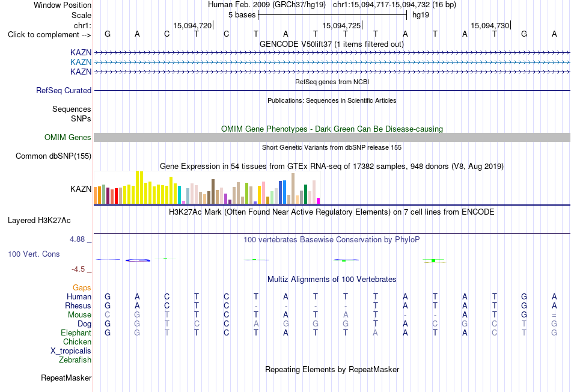Click the Scale track label
571x392 pixels.
81,15
